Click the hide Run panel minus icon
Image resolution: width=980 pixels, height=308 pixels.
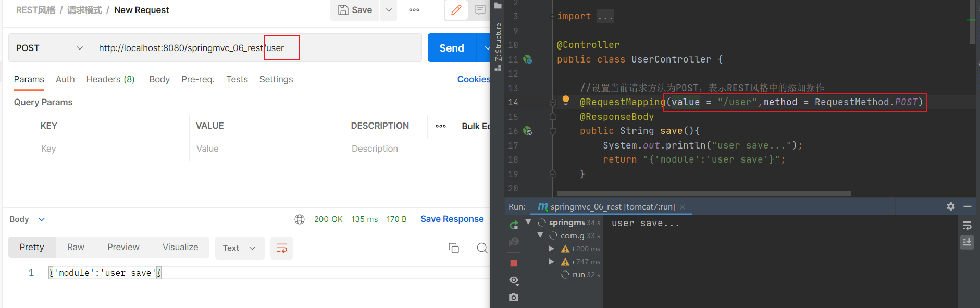(967, 206)
